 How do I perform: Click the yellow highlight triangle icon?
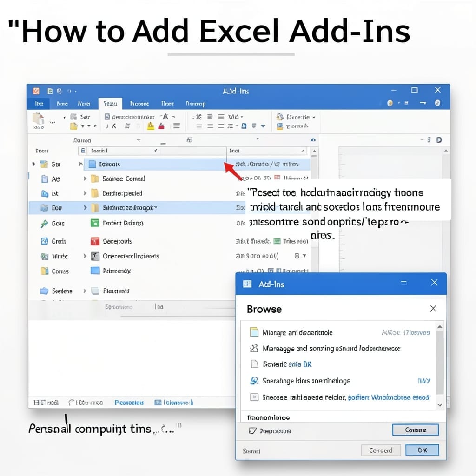click(151, 126)
